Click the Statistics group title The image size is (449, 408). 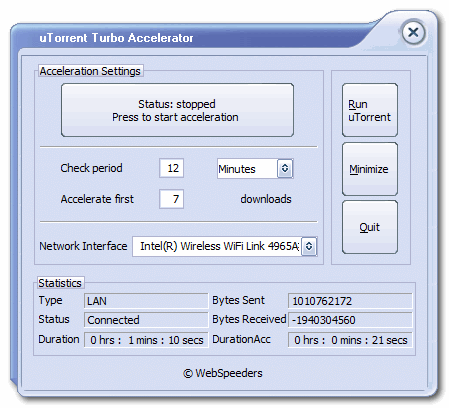(60, 283)
